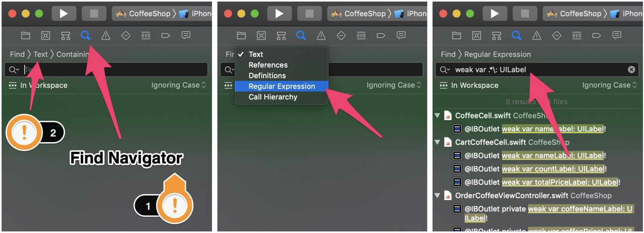Choose Definitions in the search type menu
The image size is (644, 233).
tap(281, 76)
